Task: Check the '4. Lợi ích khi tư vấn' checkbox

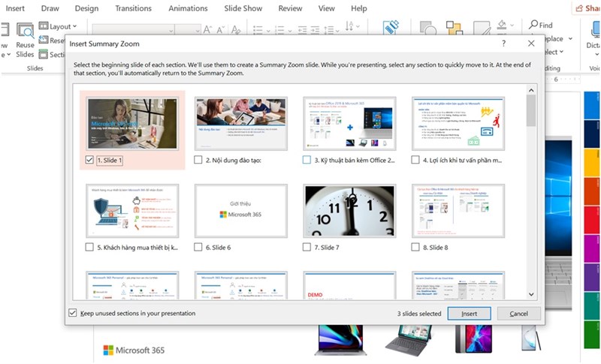Action: point(415,160)
